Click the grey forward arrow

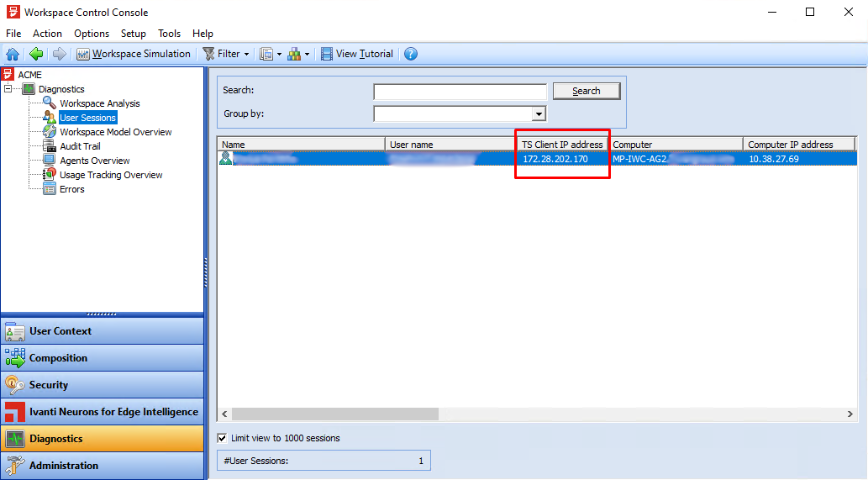pos(59,54)
